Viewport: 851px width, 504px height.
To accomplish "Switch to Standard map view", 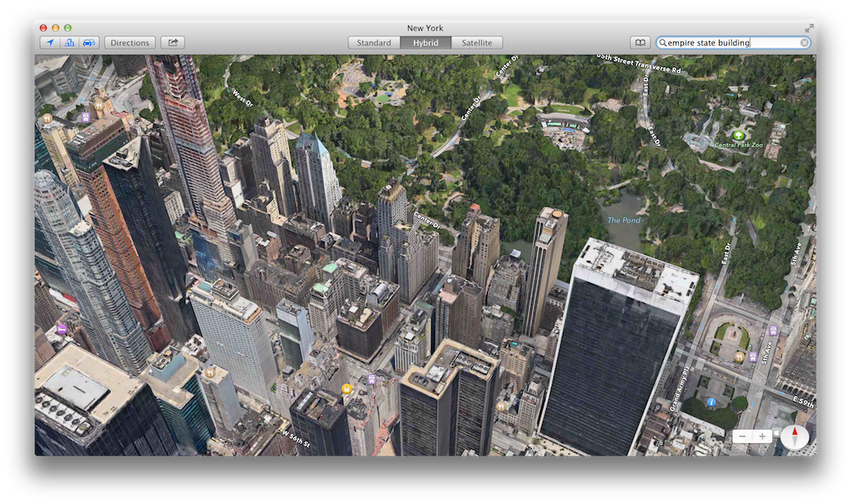I will pyautogui.click(x=374, y=42).
